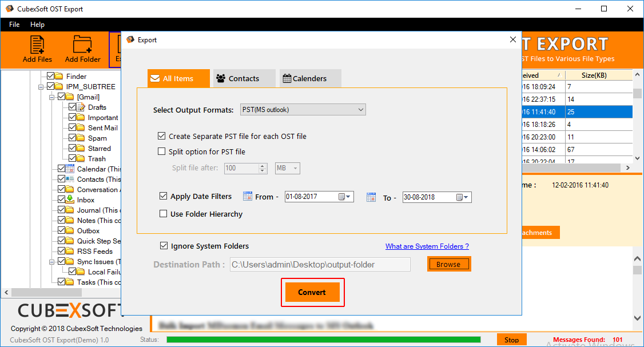Click the Split file after number field
Screen dimensions: 644x347
(242, 168)
